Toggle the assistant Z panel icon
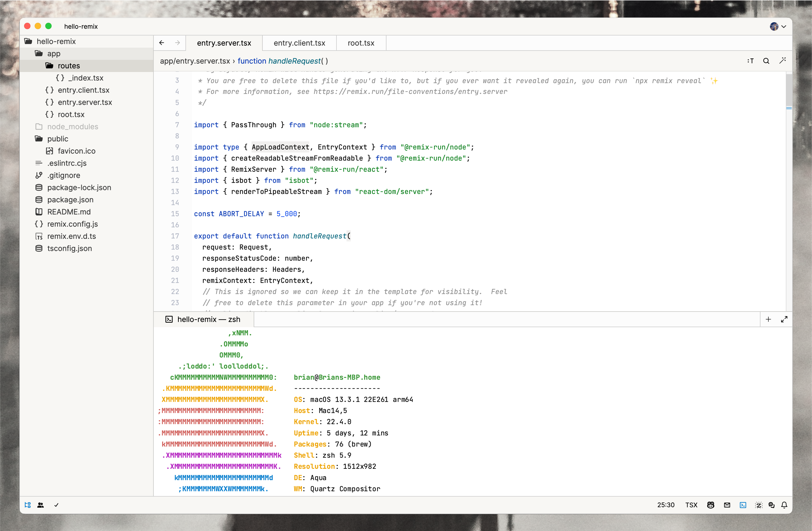Viewport: 812px width, 531px height. (758, 505)
